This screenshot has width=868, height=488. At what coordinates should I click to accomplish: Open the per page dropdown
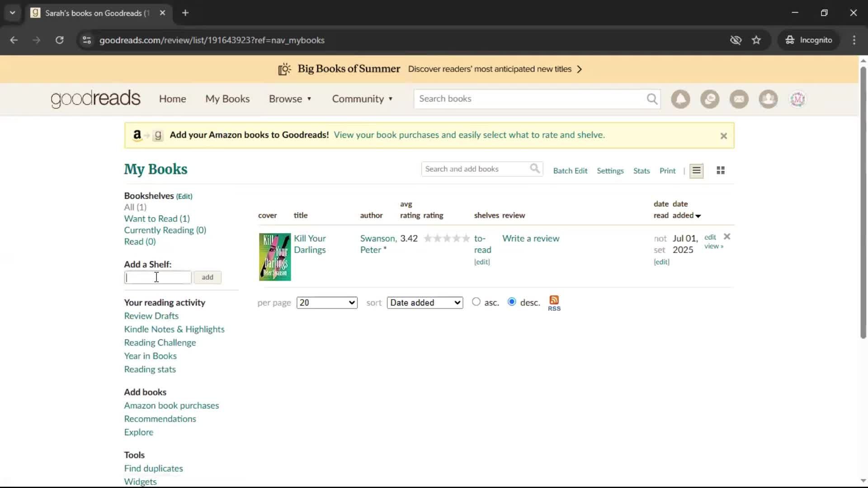click(x=327, y=303)
